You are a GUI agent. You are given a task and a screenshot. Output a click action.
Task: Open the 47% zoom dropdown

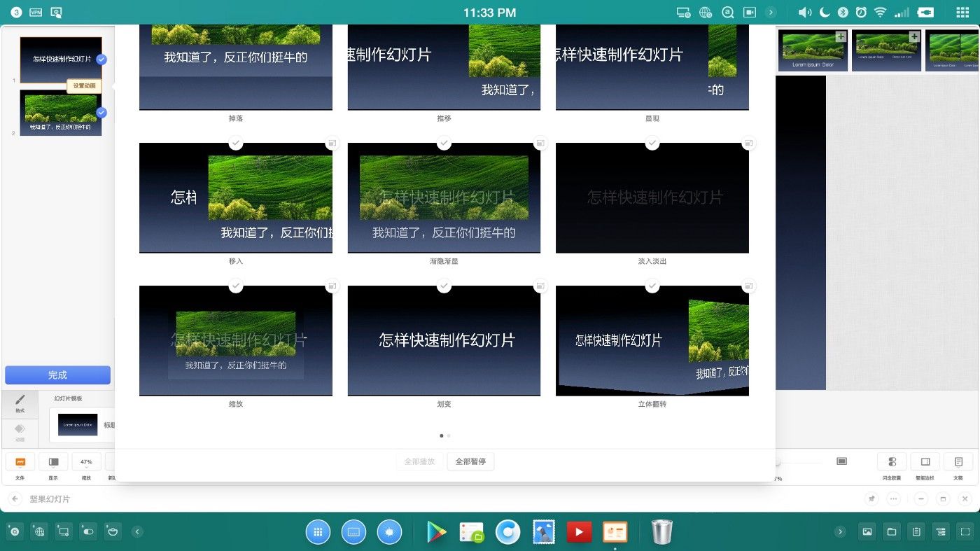pyautogui.click(x=86, y=462)
